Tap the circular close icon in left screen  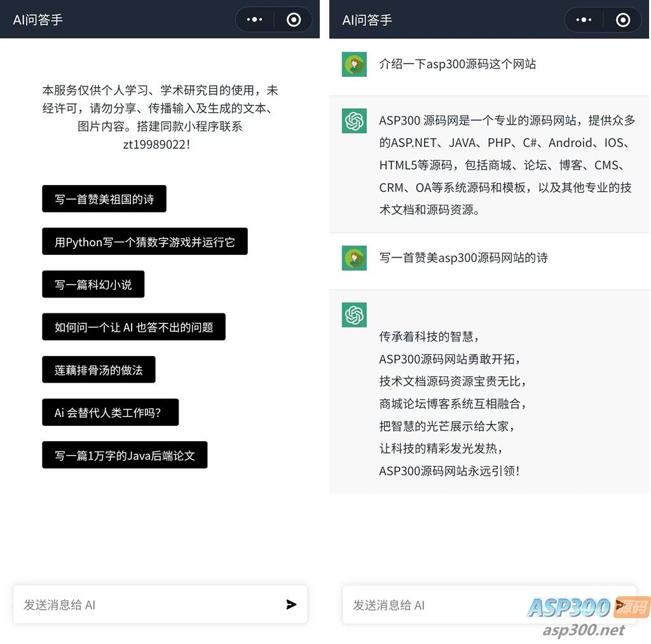click(294, 20)
